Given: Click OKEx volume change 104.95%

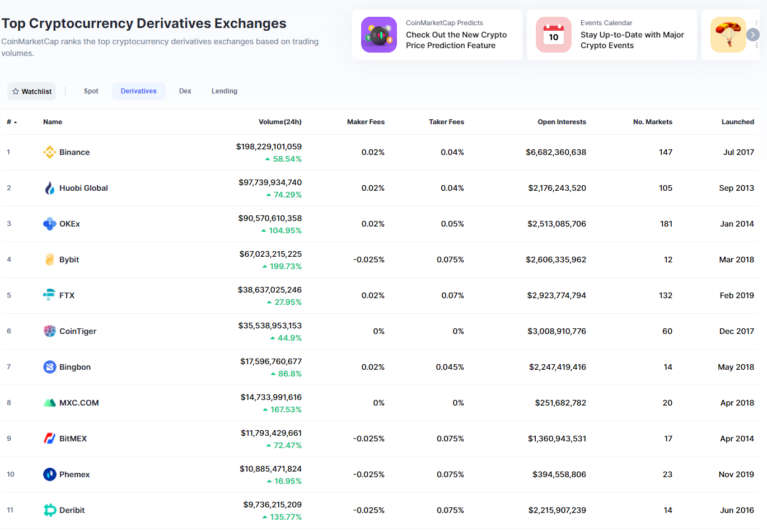Looking at the screenshot, I should pos(281,230).
